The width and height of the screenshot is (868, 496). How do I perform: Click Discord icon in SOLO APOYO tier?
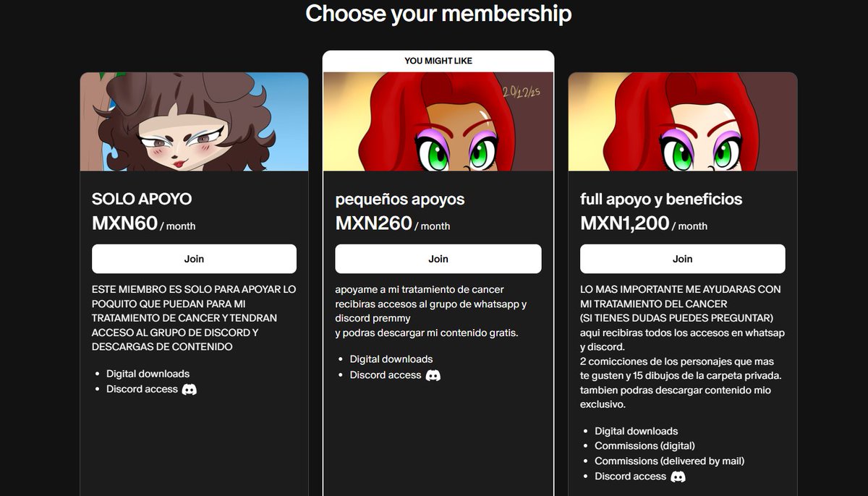(x=190, y=389)
